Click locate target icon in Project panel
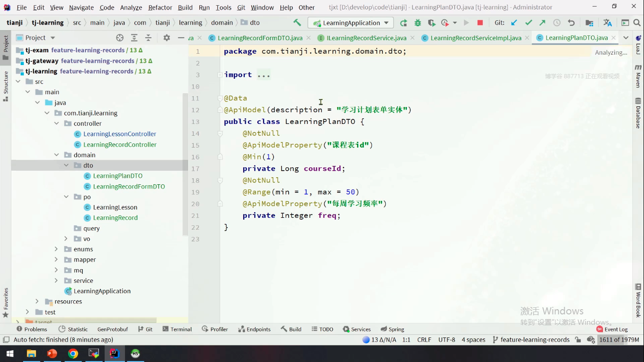Image resolution: width=644 pixels, height=362 pixels. coord(120,38)
